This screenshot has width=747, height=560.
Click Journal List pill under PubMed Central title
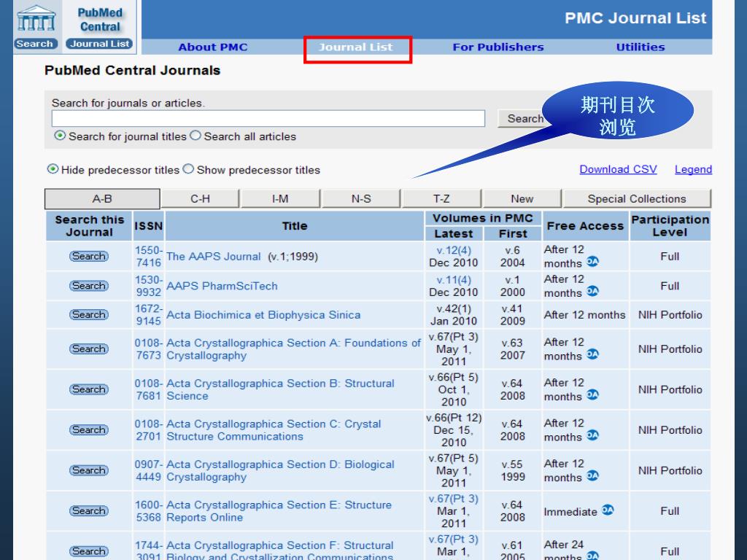coord(99,44)
